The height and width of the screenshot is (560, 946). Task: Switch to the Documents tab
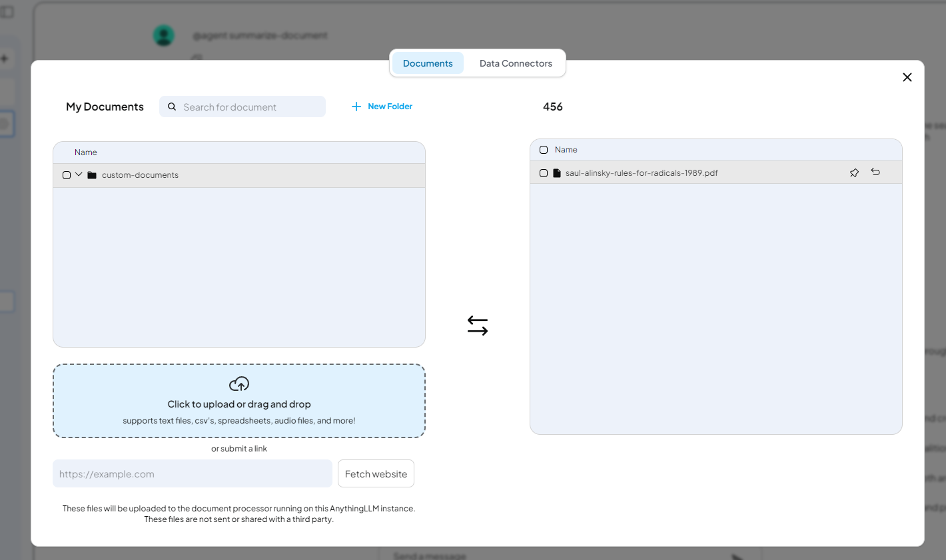coord(428,63)
